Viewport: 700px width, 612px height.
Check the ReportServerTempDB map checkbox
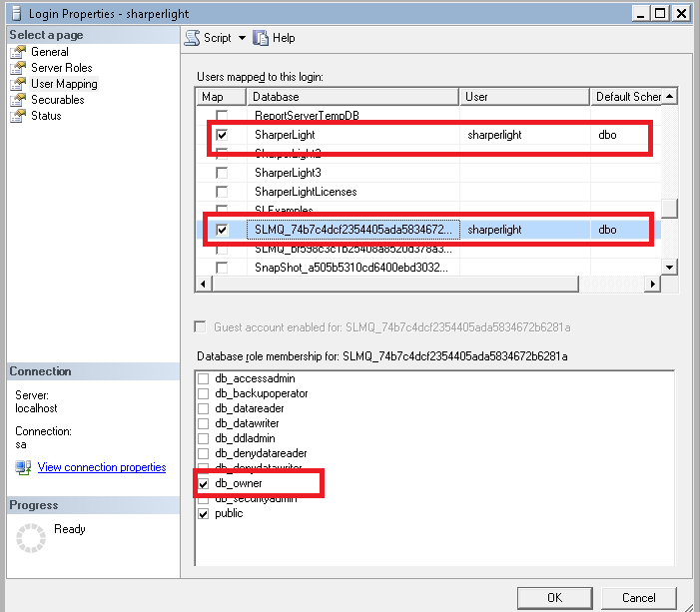pyautogui.click(x=222, y=116)
